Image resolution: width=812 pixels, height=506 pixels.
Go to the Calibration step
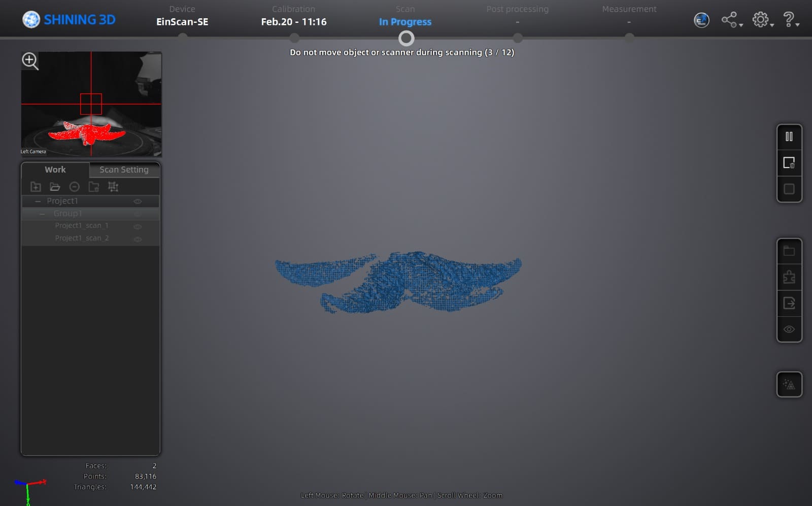pos(294,16)
